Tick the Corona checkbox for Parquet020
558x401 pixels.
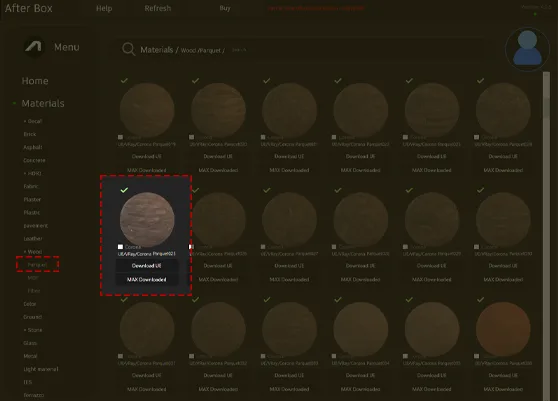[191, 137]
